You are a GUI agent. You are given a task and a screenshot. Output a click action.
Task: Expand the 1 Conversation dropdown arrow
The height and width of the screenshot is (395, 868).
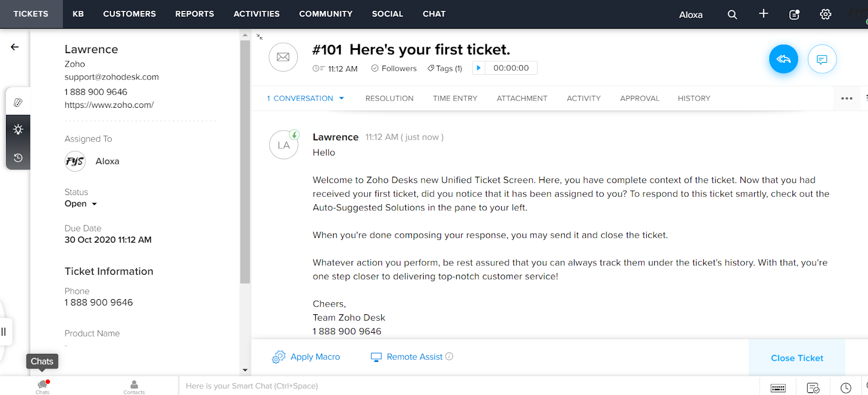point(342,98)
